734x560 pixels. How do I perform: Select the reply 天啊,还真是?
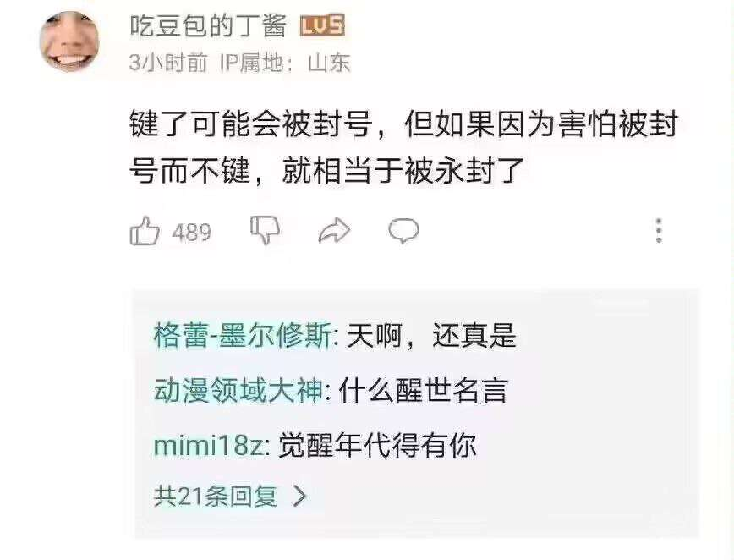(431, 335)
